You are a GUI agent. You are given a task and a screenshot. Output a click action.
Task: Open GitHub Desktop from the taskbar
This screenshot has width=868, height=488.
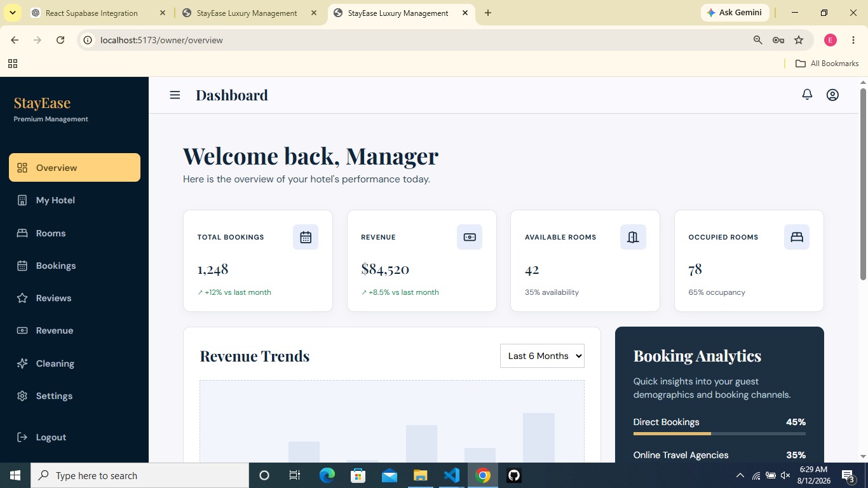coord(514,475)
